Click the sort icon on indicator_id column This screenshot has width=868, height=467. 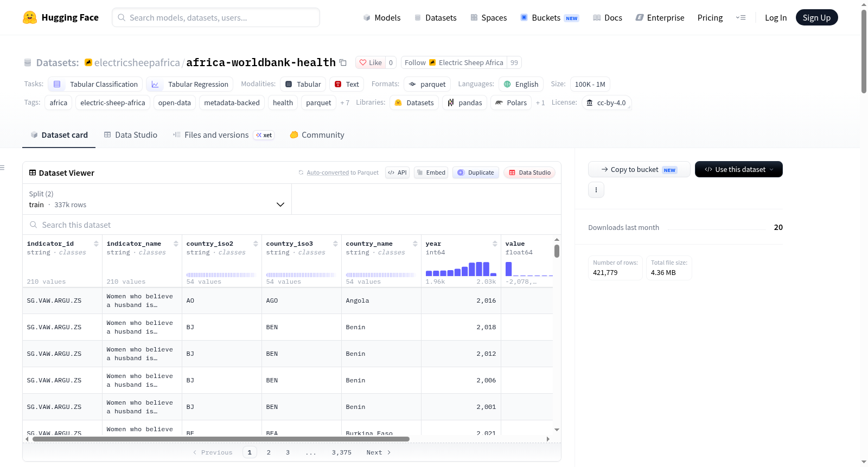tap(96, 244)
